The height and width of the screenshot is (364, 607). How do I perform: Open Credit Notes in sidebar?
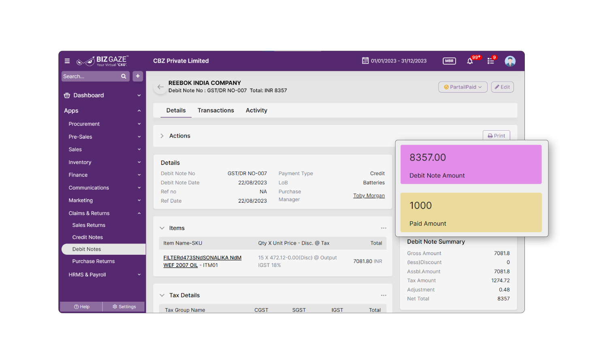click(87, 237)
